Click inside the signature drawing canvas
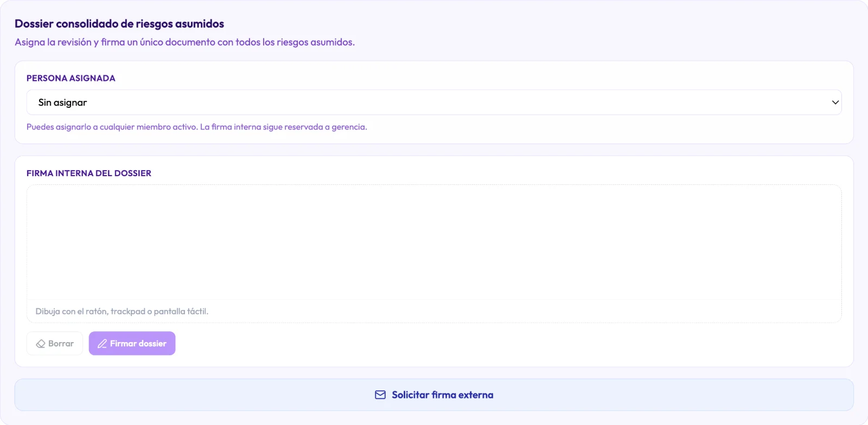 pyautogui.click(x=434, y=242)
